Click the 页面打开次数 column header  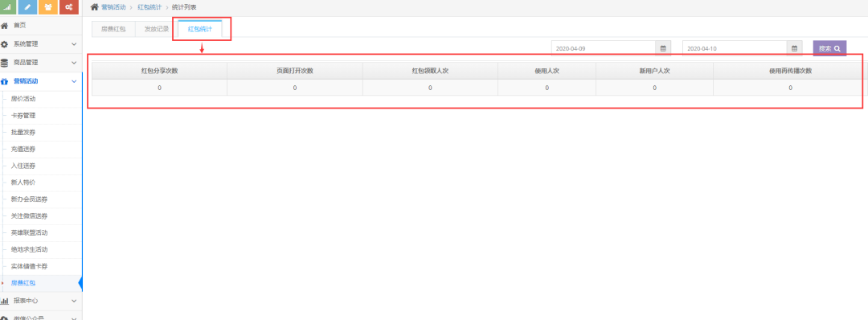pyautogui.click(x=294, y=71)
